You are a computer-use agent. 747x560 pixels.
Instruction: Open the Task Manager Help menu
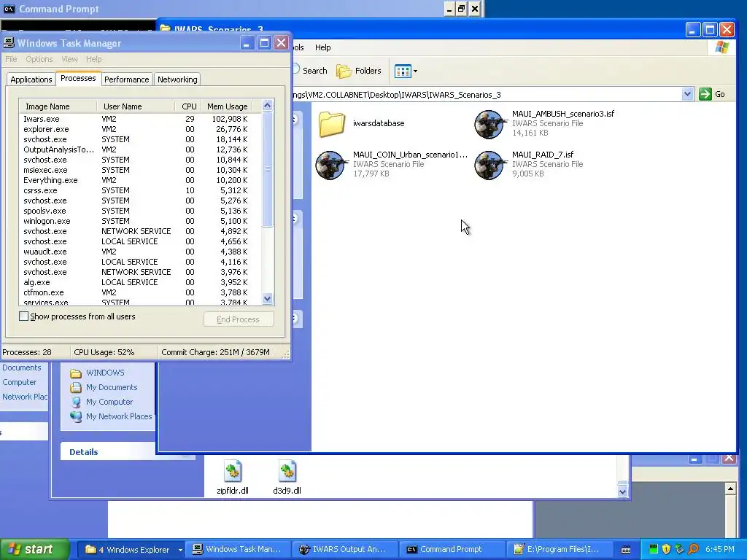(94, 59)
